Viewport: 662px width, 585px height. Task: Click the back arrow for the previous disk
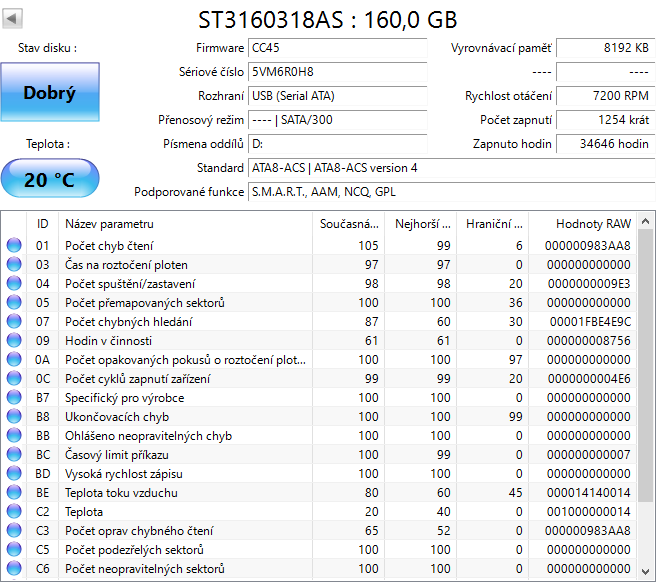pos(12,19)
